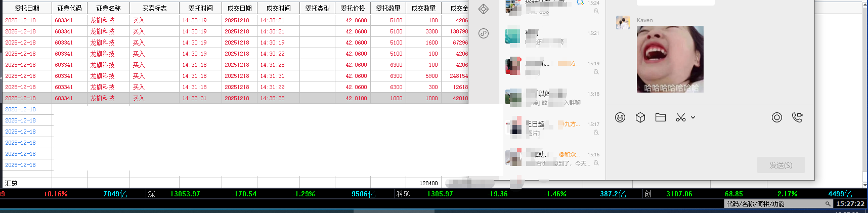
Task: Click Shenzhen index value 13053.97 in ticker
Action: point(185,194)
